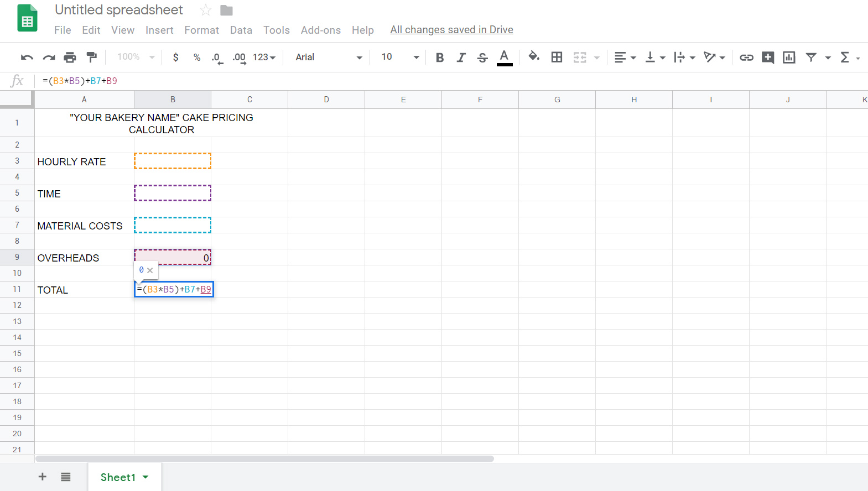868x491 pixels.
Task: Format as currency with dollar icon
Action: pyautogui.click(x=175, y=57)
